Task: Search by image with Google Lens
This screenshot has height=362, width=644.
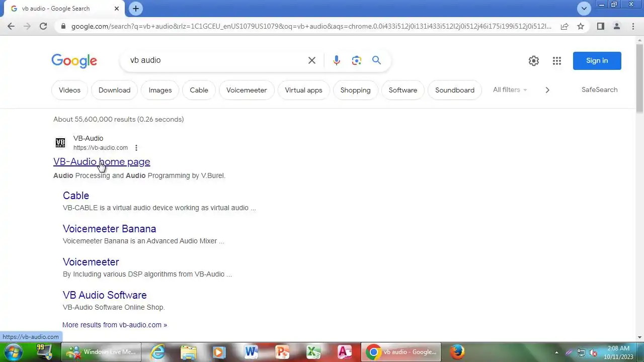Action: pyautogui.click(x=357, y=60)
